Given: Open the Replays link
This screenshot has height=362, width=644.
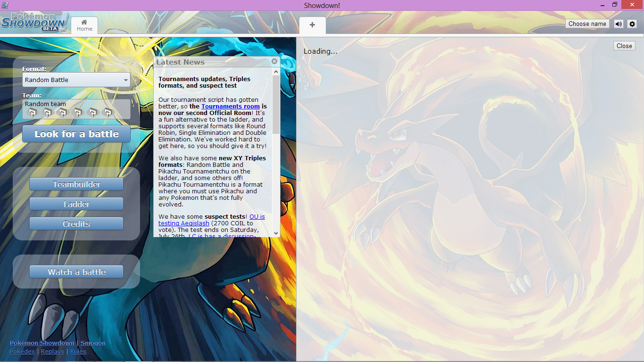Looking at the screenshot, I should pyautogui.click(x=52, y=352).
